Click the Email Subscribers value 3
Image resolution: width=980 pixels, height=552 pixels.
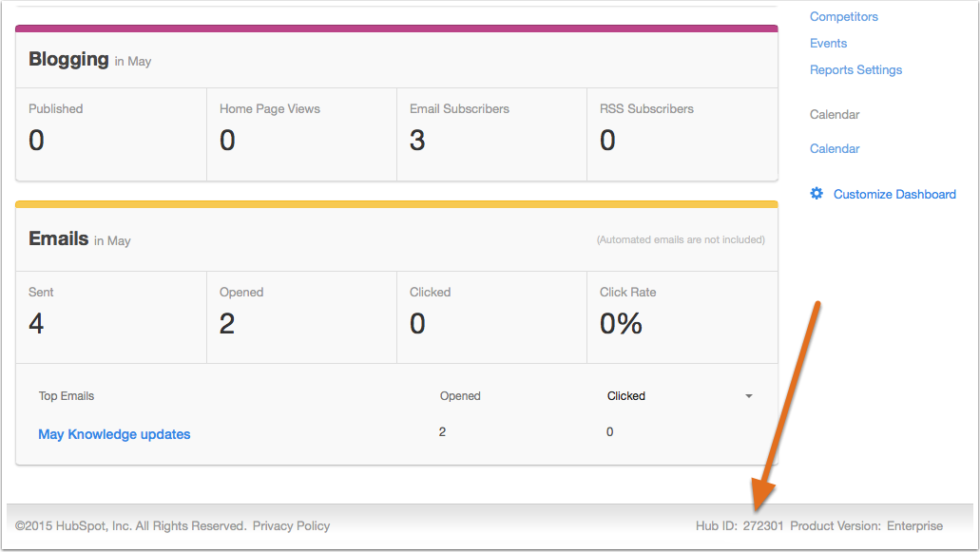click(417, 140)
